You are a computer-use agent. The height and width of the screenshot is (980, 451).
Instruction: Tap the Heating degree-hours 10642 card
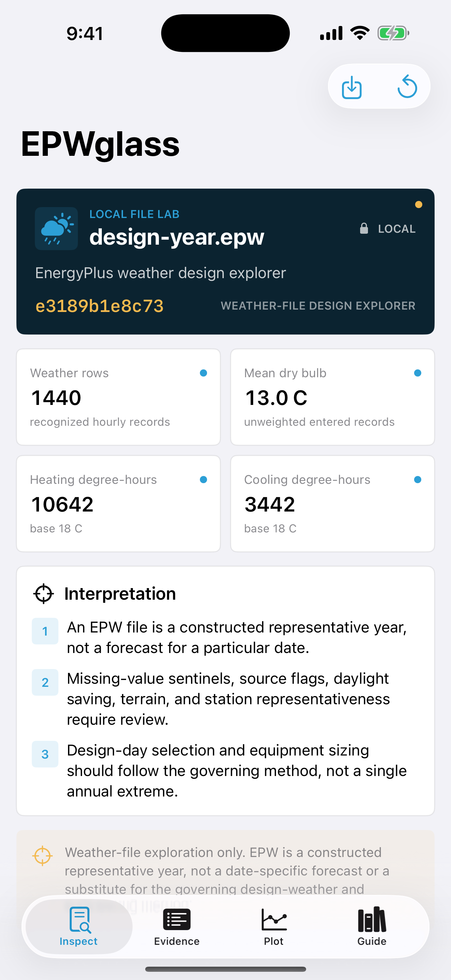(x=118, y=503)
